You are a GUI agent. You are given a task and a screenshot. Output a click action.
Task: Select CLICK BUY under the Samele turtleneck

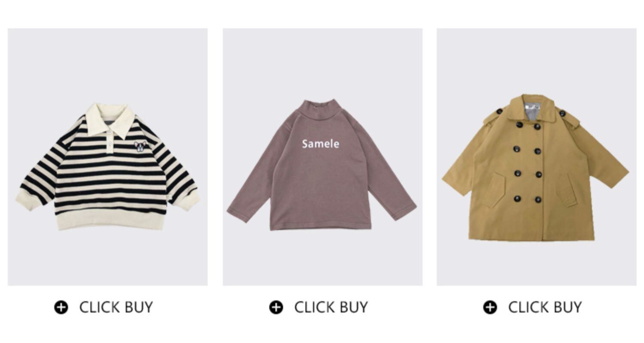(x=331, y=307)
